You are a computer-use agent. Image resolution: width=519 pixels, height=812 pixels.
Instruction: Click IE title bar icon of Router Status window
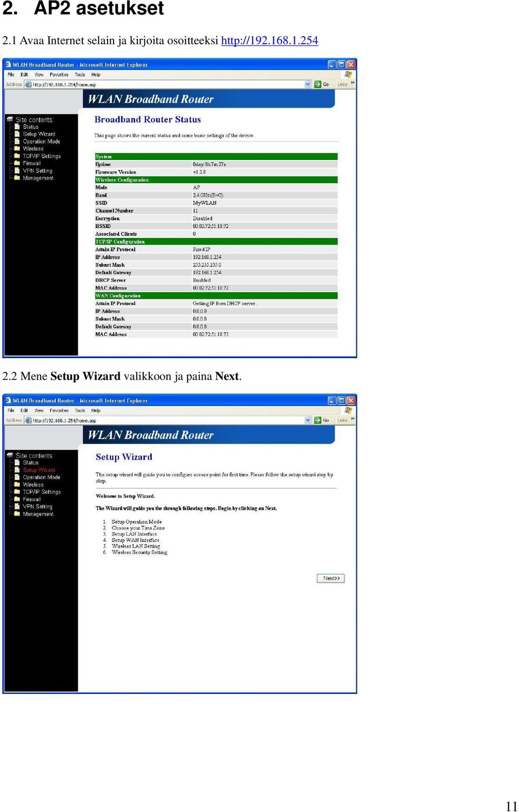[8, 65]
